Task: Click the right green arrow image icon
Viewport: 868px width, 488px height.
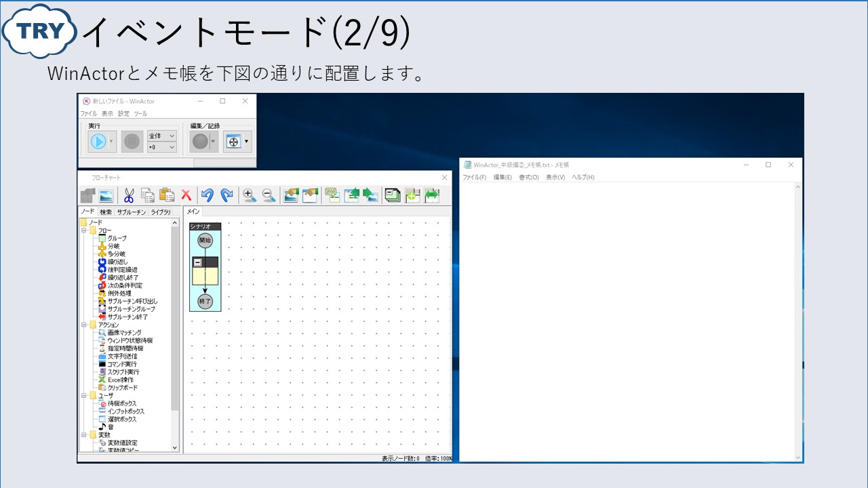Action: [x=370, y=195]
